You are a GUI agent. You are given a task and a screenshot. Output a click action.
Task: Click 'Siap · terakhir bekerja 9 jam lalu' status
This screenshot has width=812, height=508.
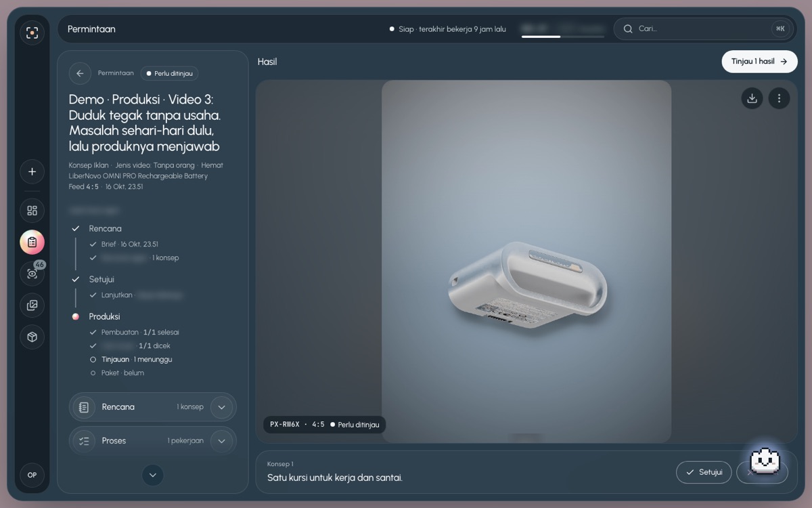pos(448,29)
